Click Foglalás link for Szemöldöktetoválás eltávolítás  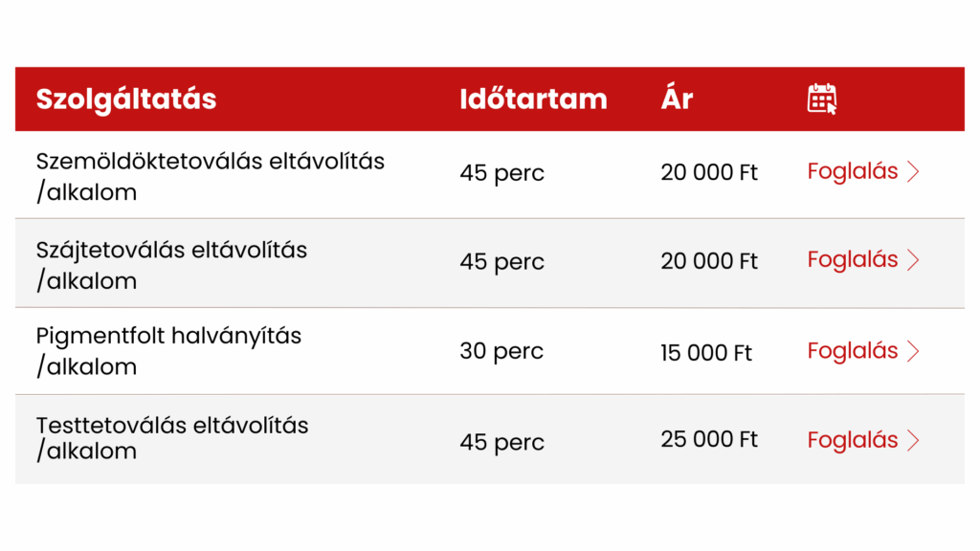click(x=853, y=172)
